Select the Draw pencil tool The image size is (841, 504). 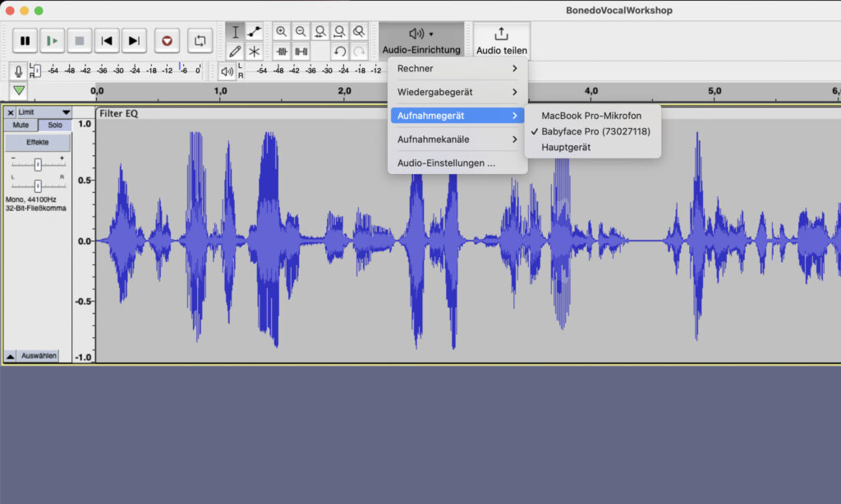[235, 52]
